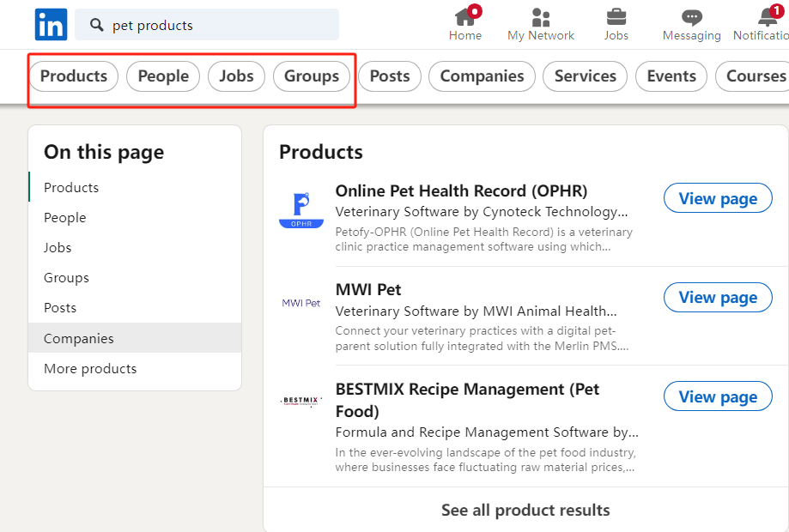The width and height of the screenshot is (789, 532).
Task: Open Notifications bell icon
Action: pos(767,17)
